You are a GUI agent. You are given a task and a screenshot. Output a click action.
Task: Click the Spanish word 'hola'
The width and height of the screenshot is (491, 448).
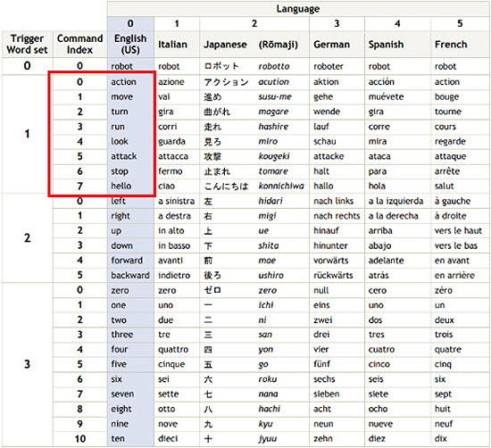point(377,186)
